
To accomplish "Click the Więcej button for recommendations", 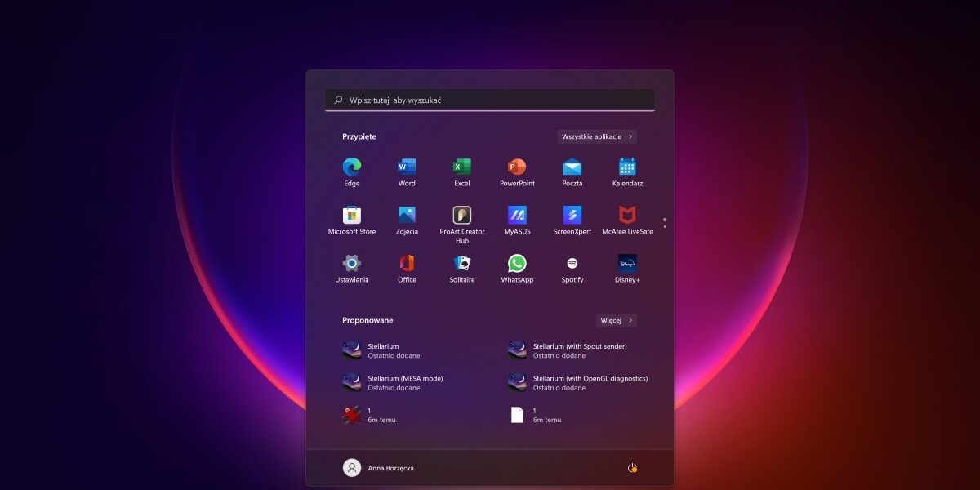I will click(617, 320).
